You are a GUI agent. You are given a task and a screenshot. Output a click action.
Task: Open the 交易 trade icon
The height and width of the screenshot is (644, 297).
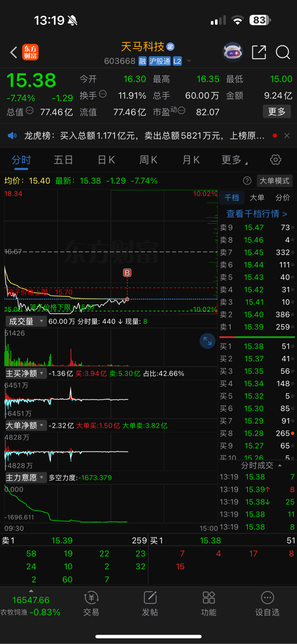pyautogui.click(x=91, y=604)
